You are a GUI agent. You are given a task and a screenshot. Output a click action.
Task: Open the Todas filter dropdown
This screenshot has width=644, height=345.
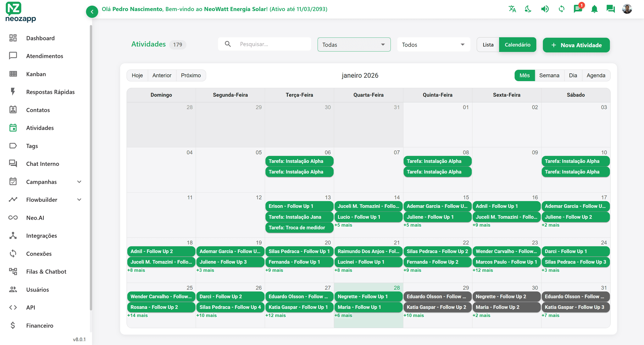354,45
